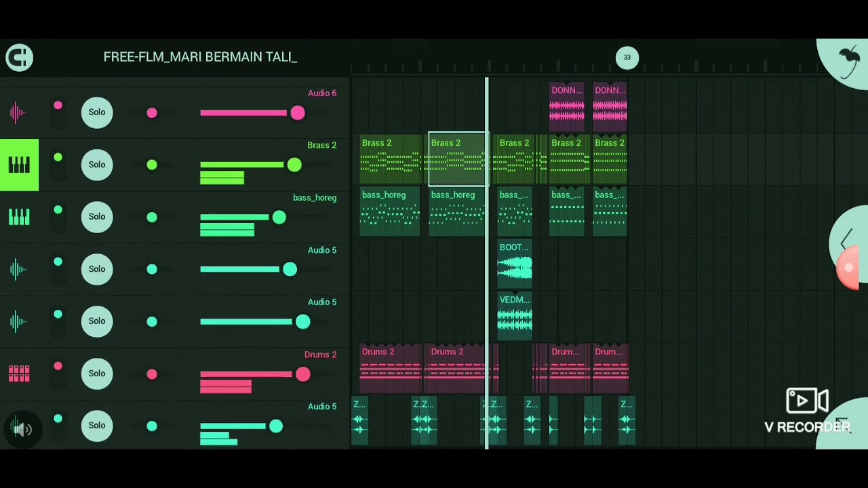Screen dimensions: 868x488
Task: Click the Brass 2 track name label
Action: [x=322, y=145]
